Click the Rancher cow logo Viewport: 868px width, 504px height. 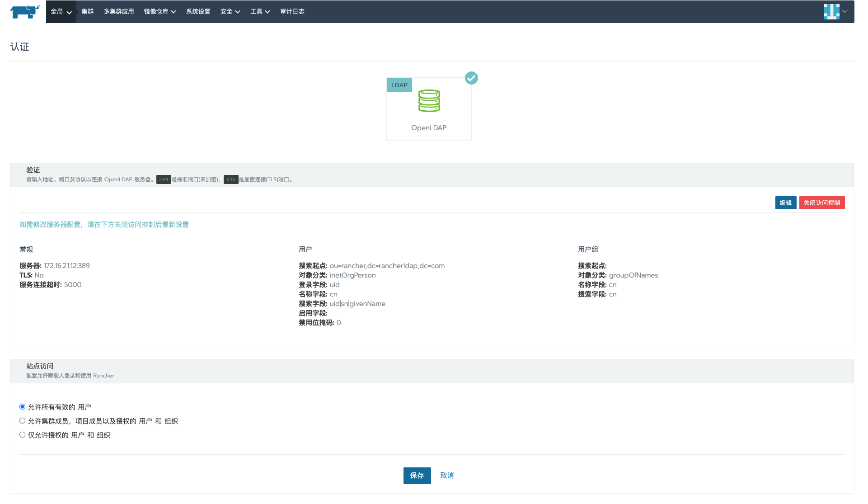pyautogui.click(x=25, y=11)
